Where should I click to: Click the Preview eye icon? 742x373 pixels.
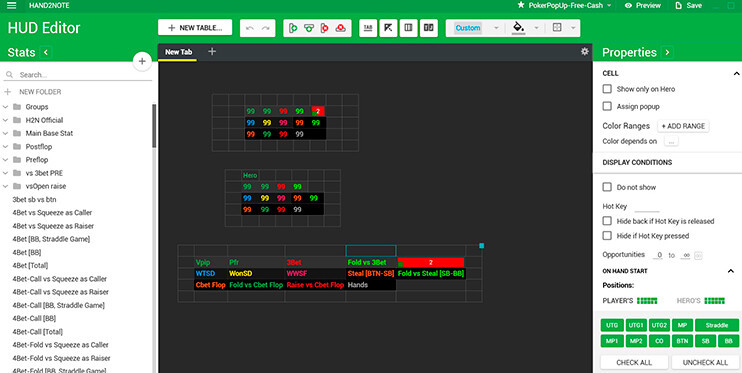tap(628, 6)
